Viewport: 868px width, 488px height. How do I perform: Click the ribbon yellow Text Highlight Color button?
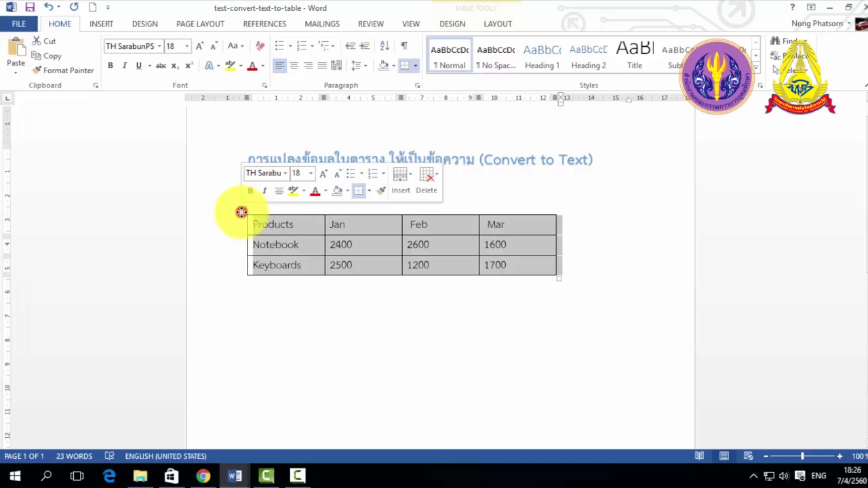click(230, 66)
